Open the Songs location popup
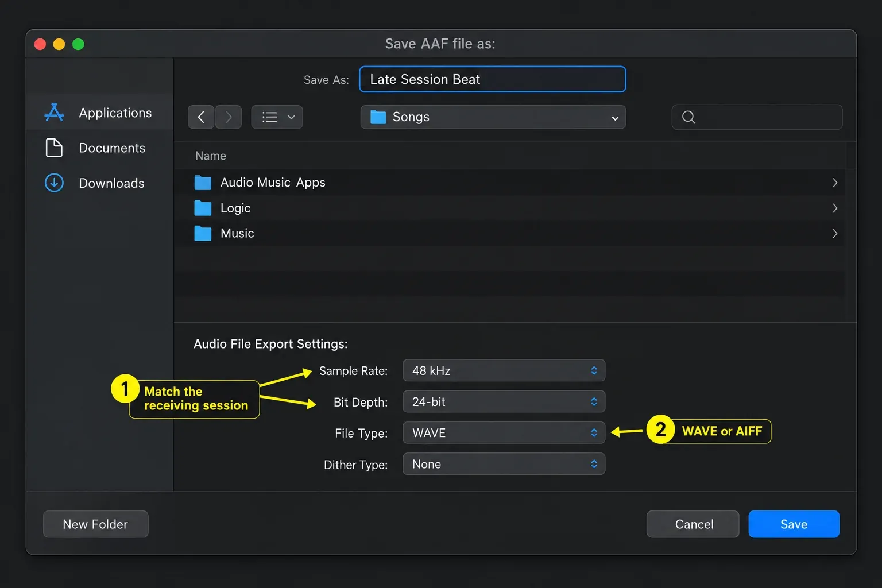 click(x=493, y=117)
